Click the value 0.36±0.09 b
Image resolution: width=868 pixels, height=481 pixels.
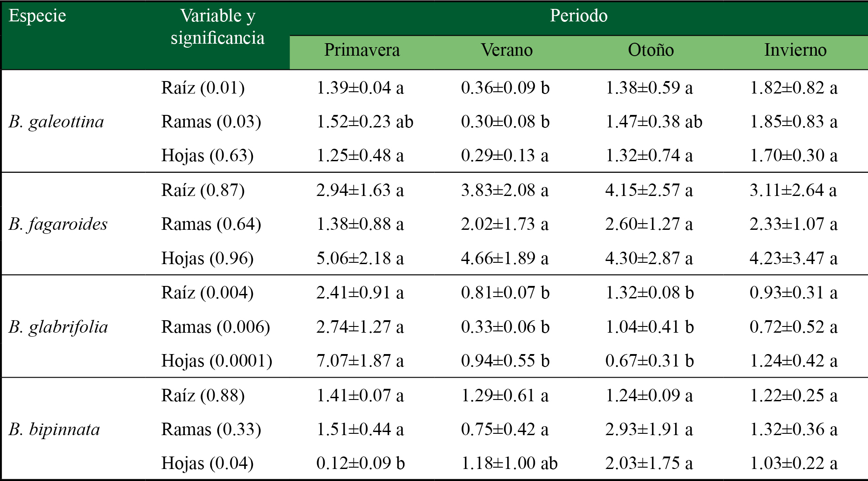coord(505,88)
